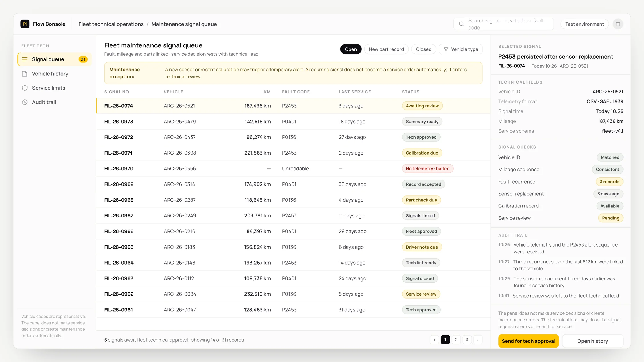
Task: Click vehicle ARC-26-0216 cell
Action: pos(179,232)
